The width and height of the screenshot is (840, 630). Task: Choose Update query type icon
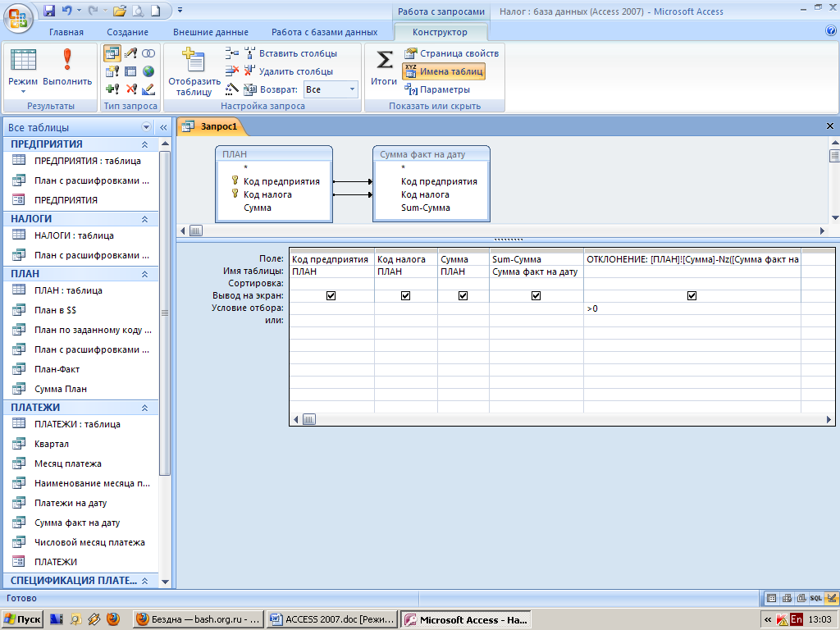coord(112,71)
